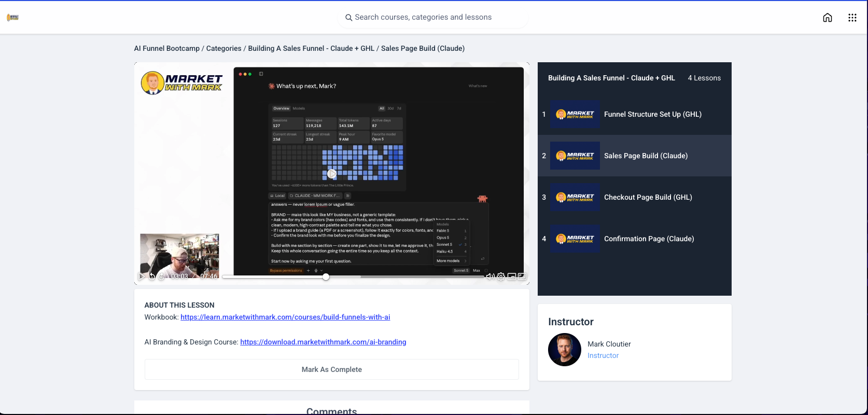This screenshot has height=415, width=868.
Task: Mute the video volume speaker icon
Action: [x=490, y=276]
